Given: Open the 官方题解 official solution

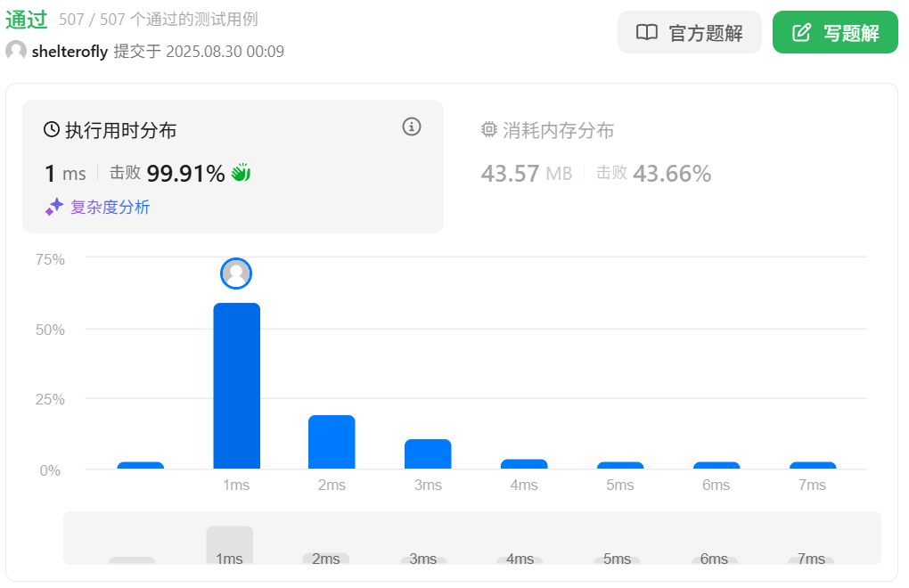Looking at the screenshot, I should [689, 32].
